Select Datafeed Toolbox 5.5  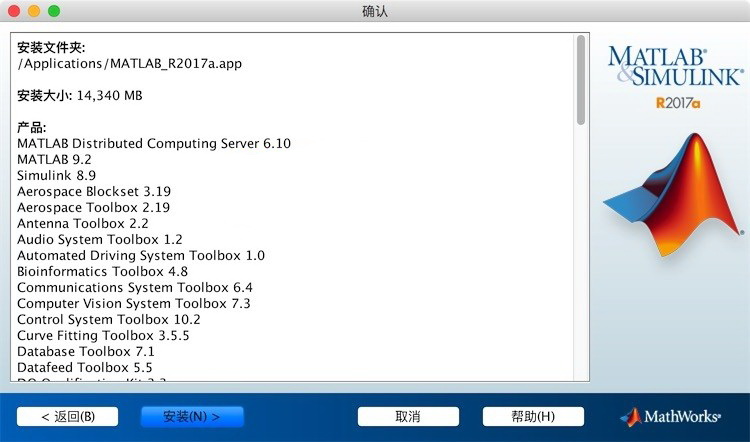tap(85, 367)
